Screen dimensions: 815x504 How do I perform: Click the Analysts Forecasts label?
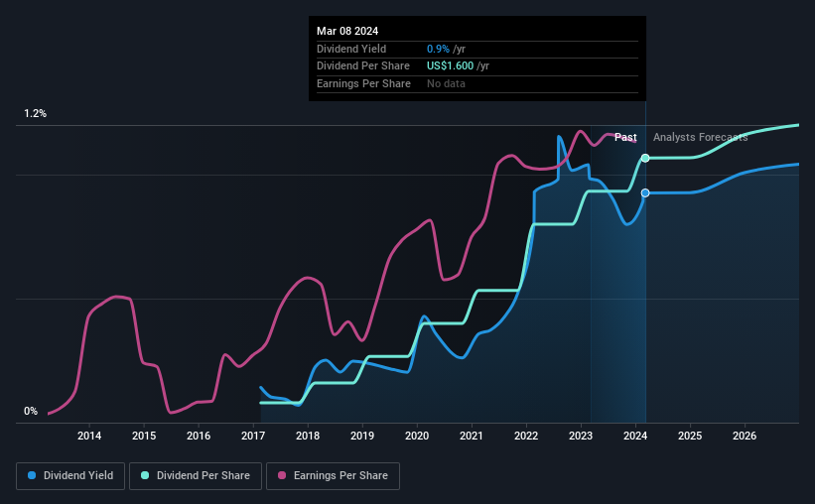pos(700,137)
